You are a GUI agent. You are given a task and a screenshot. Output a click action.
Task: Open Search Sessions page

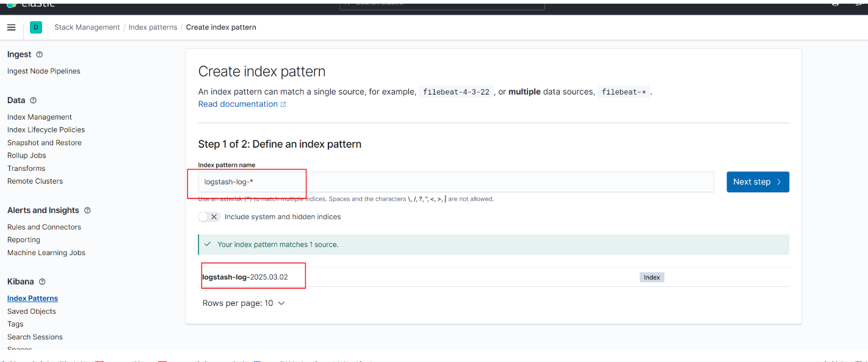[x=35, y=337]
